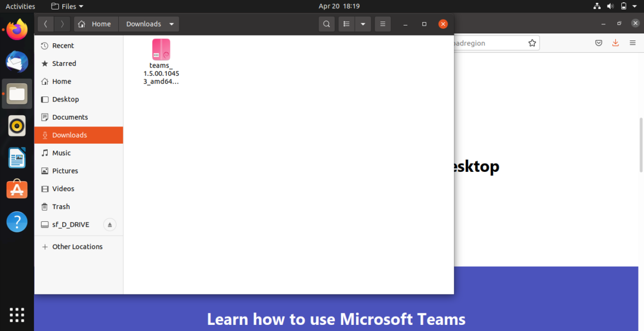Open Firefox application menu

pos(632,43)
